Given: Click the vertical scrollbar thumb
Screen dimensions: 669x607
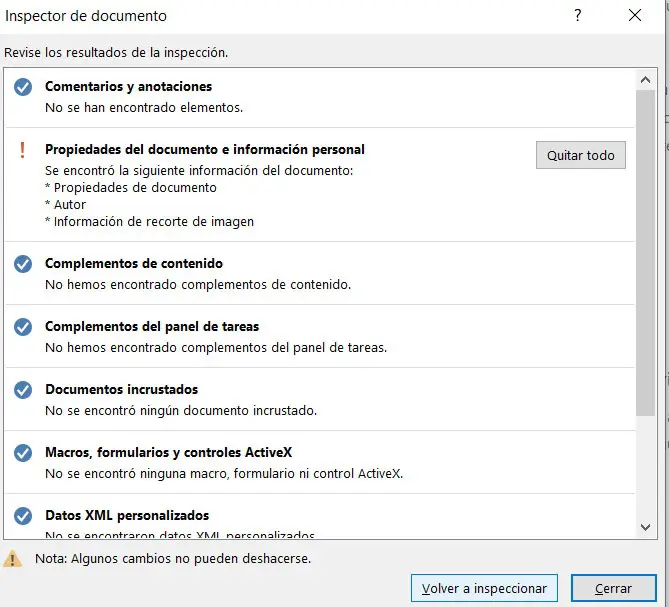Looking at the screenshot, I should (646, 250).
